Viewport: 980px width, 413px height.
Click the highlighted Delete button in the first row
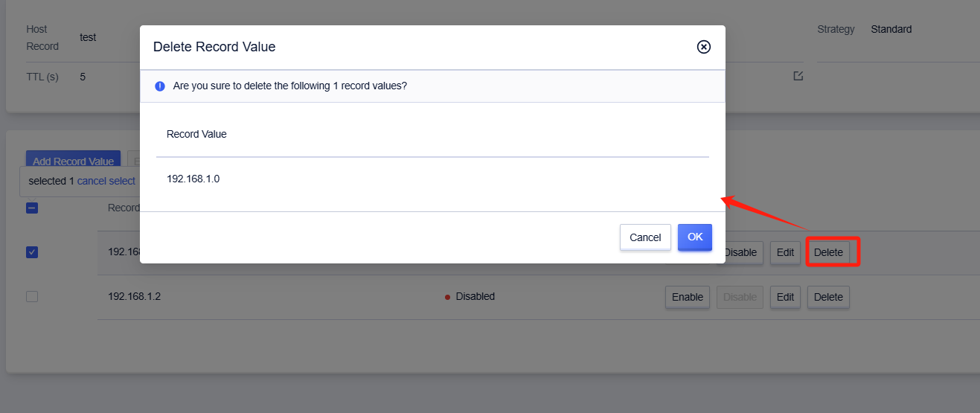(x=828, y=252)
